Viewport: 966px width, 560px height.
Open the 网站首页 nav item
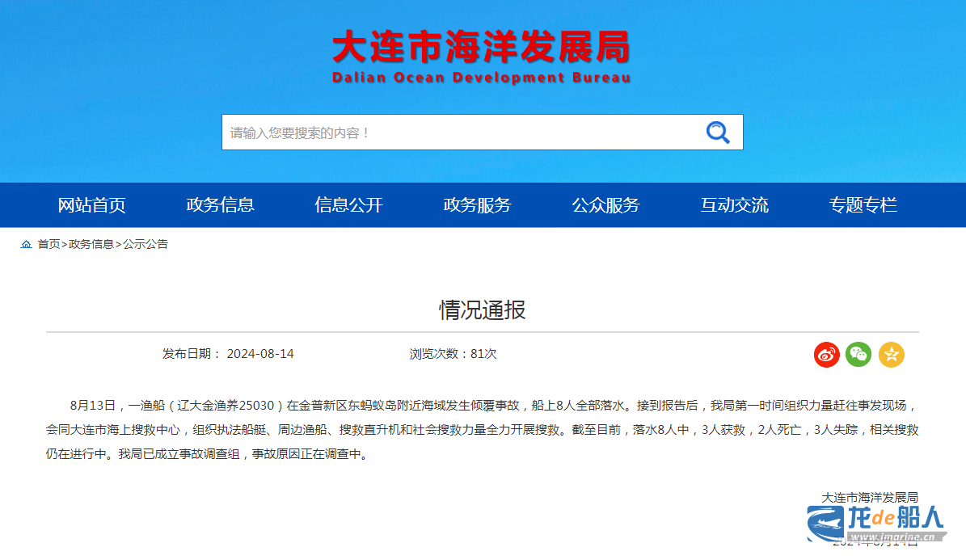(x=91, y=205)
